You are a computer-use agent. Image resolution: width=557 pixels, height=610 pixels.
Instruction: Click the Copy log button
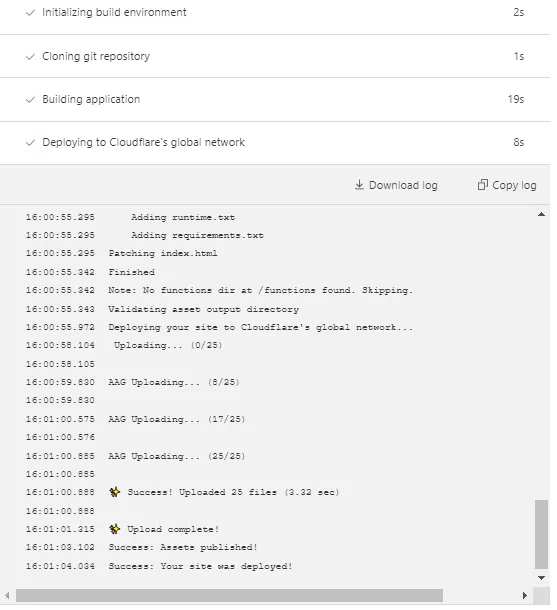pyautogui.click(x=507, y=185)
